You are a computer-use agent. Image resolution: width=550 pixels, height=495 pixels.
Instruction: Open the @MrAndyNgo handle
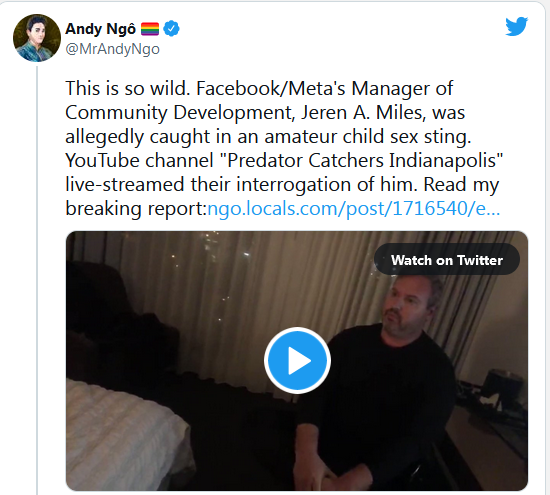pos(112,49)
